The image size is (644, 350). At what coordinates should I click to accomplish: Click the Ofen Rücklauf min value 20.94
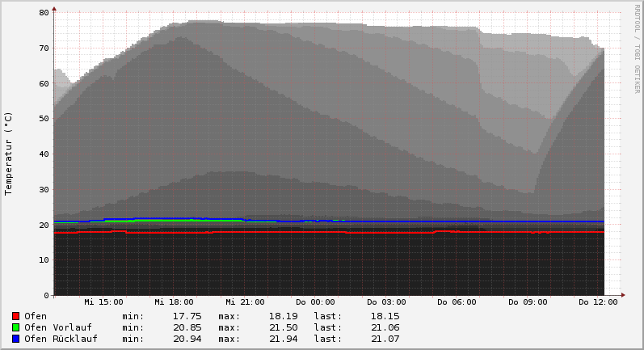(x=187, y=339)
